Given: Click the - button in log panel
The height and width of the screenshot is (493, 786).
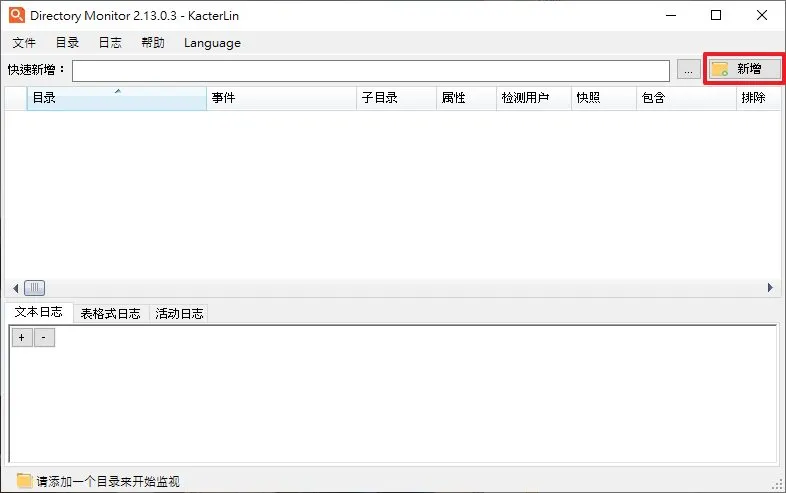Looking at the screenshot, I should [x=44, y=338].
